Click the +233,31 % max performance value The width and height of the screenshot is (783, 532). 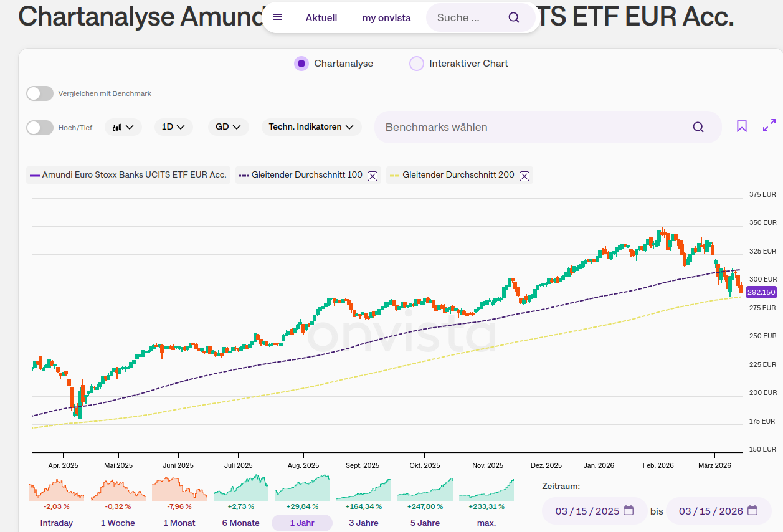point(486,506)
